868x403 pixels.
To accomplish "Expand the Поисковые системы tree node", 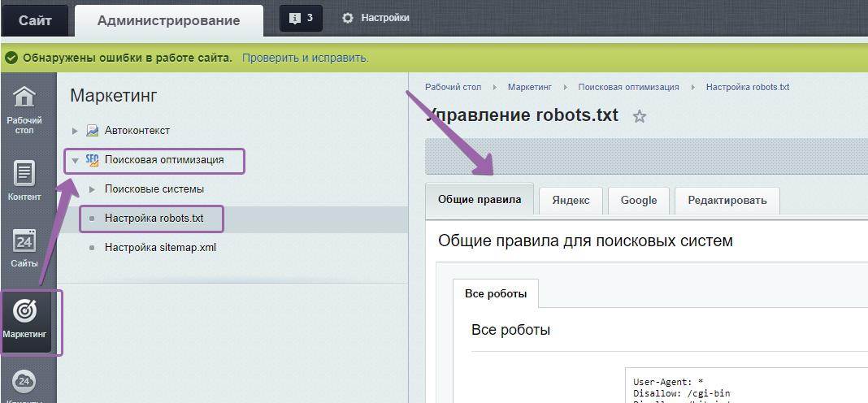I will [93, 189].
